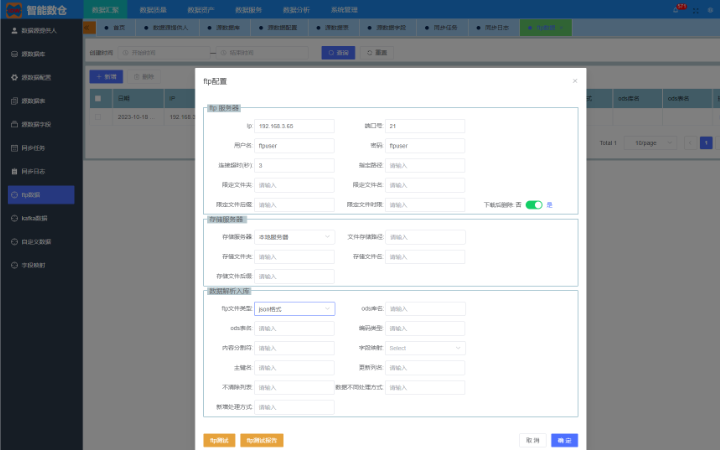Open the 存储服务器 dropdown showing 本地服务器
720x450 pixels.
(294, 237)
